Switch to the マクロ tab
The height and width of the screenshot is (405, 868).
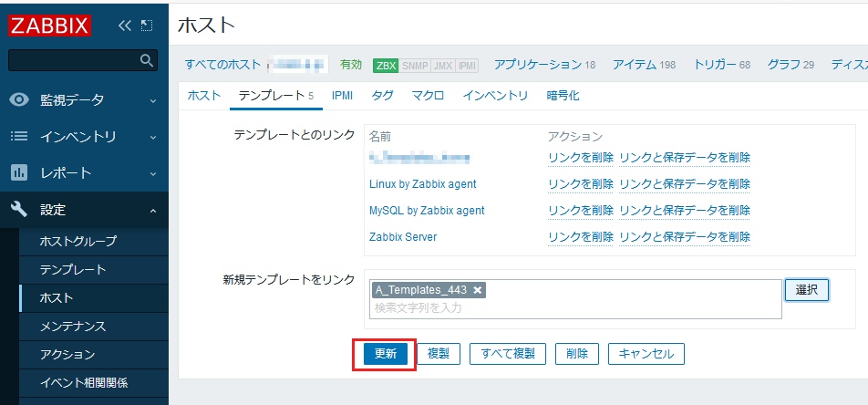[428, 95]
